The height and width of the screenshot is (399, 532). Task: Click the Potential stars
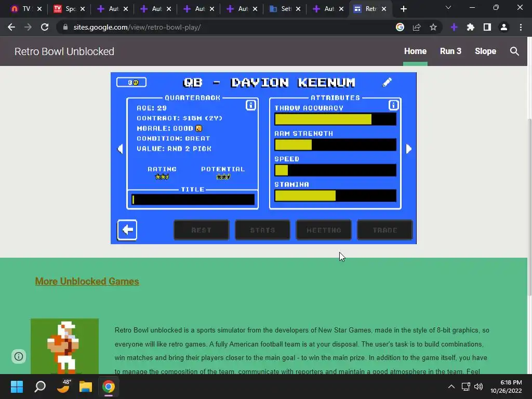point(223,177)
